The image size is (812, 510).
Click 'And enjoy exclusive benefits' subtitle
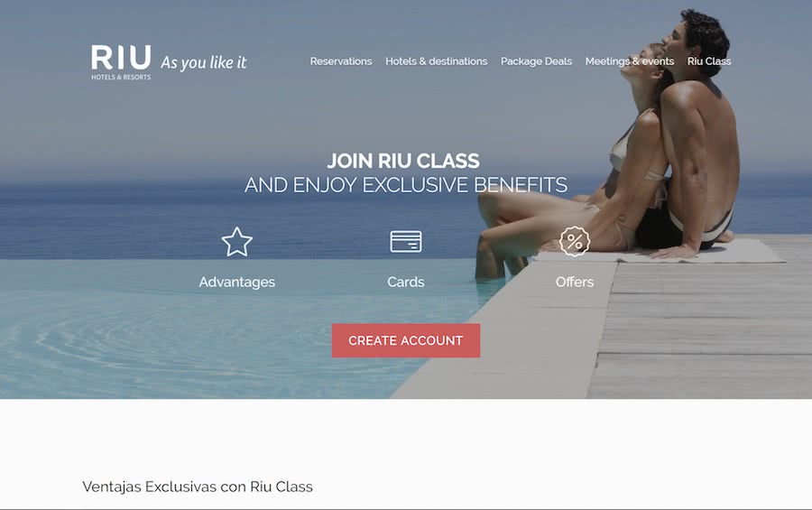(x=405, y=185)
